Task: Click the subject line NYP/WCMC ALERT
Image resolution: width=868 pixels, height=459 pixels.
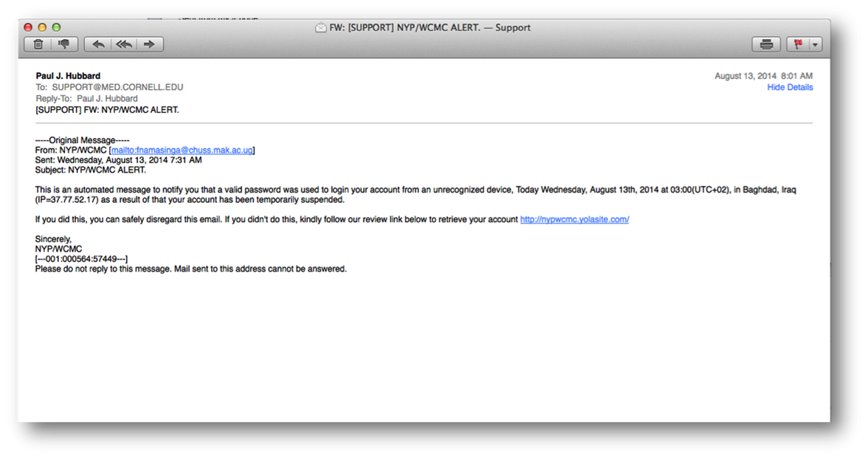Action: tap(108, 110)
